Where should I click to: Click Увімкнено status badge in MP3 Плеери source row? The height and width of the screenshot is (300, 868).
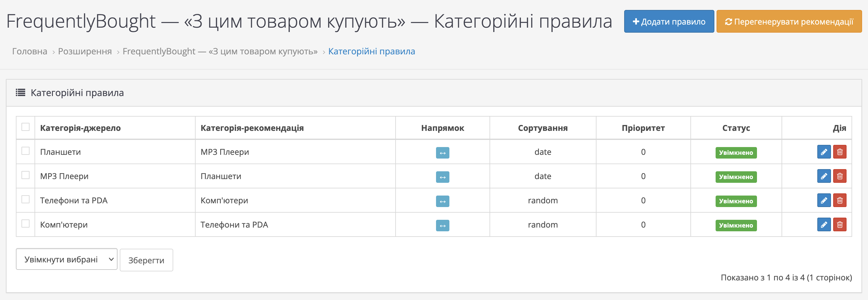tap(736, 177)
